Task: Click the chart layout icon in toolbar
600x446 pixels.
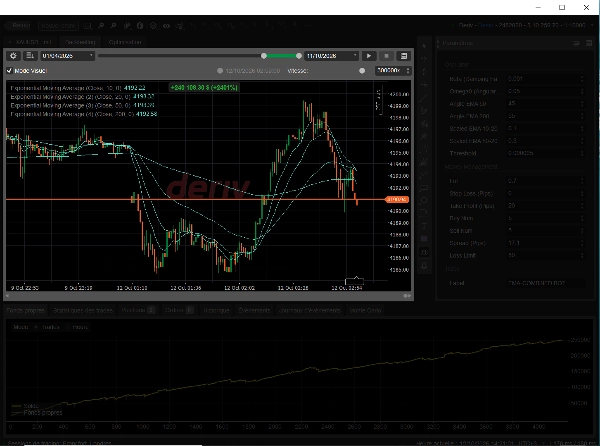Action: (x=87, y=26)
